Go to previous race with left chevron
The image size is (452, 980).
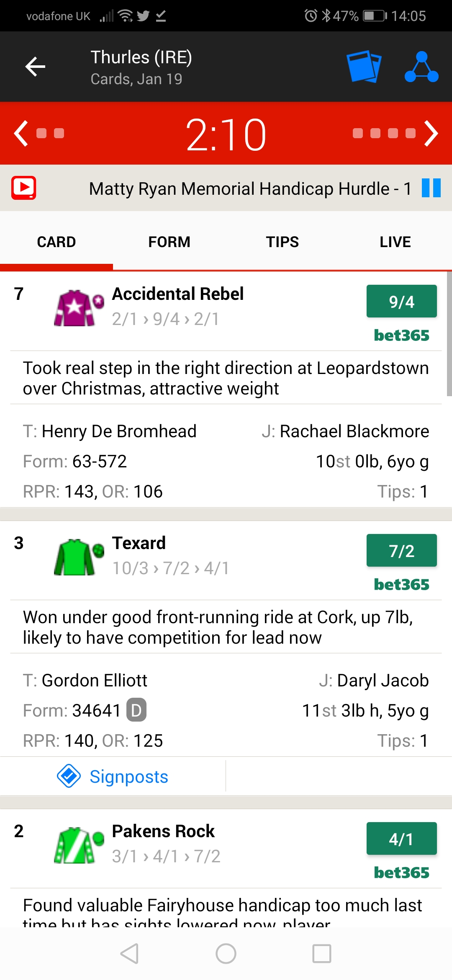click(x=21, y=133)
